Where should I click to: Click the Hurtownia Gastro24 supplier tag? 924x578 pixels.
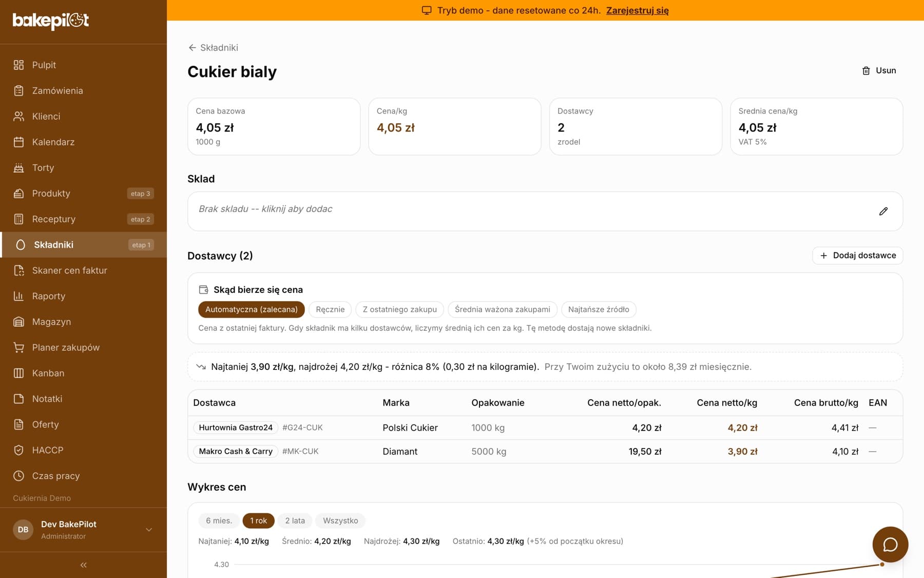pos(236,427)
